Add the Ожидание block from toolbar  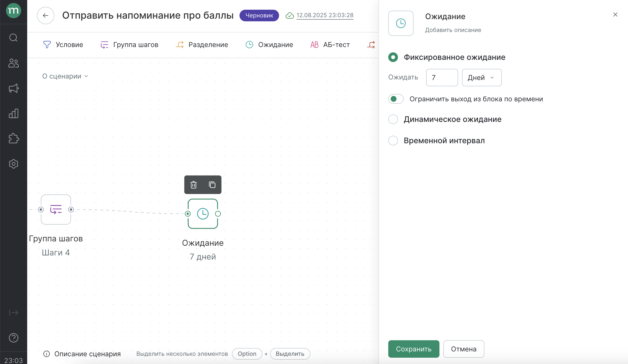[269, 45]
